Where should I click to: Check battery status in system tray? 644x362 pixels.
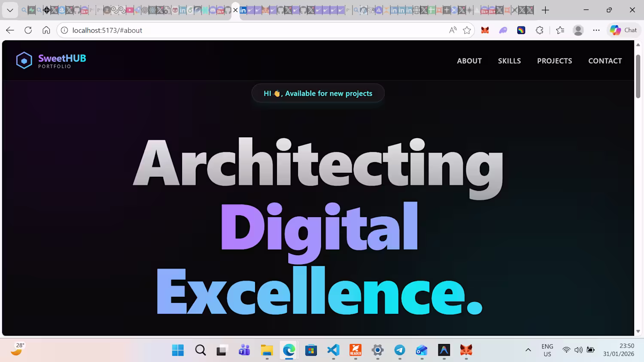[591, 350]
